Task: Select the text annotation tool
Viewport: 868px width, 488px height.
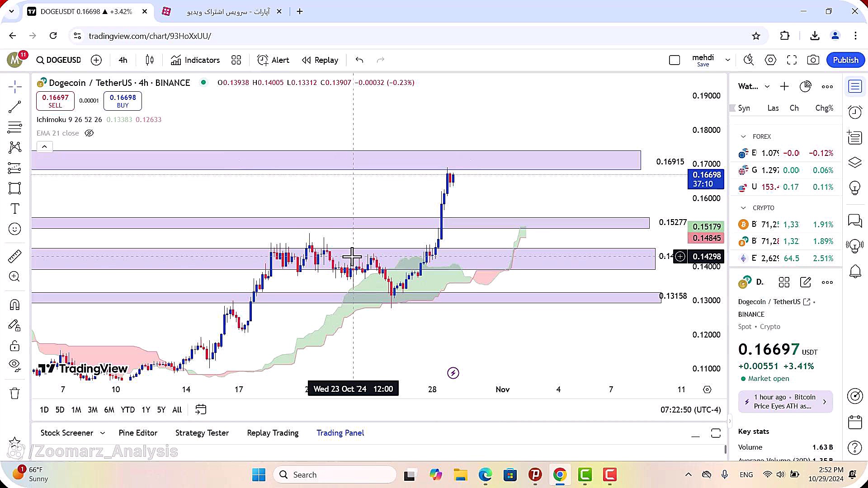Action: pos(14,209)
